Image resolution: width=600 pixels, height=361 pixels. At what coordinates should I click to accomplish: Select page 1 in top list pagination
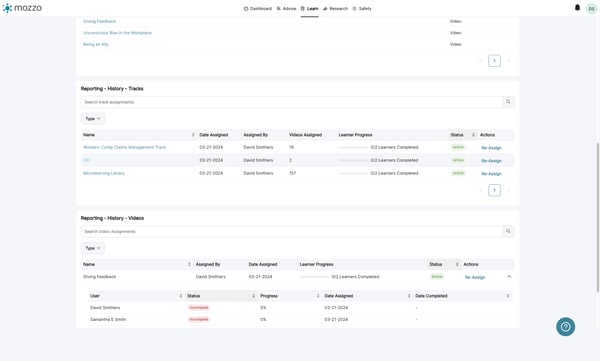(494, 61)
